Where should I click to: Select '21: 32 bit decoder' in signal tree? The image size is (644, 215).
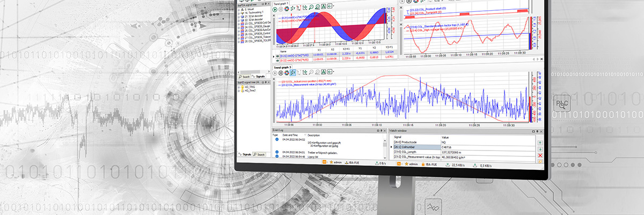[x=254, y=16]
